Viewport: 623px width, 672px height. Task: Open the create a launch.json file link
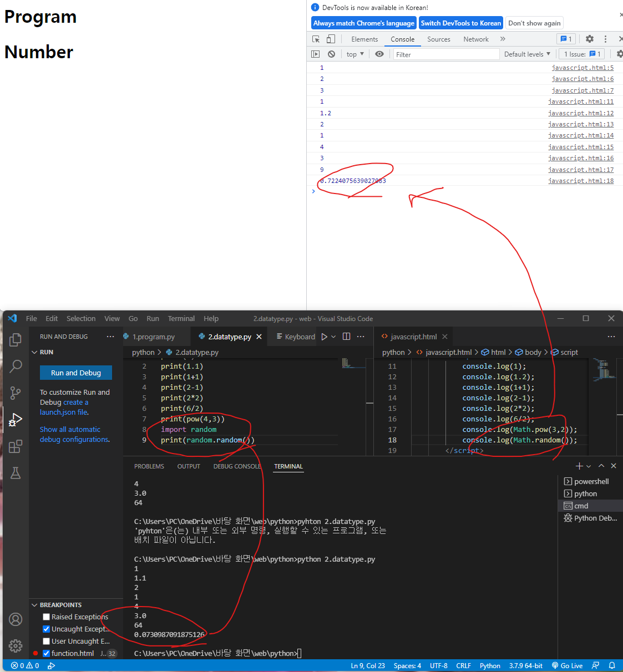[x=64, y=407]
